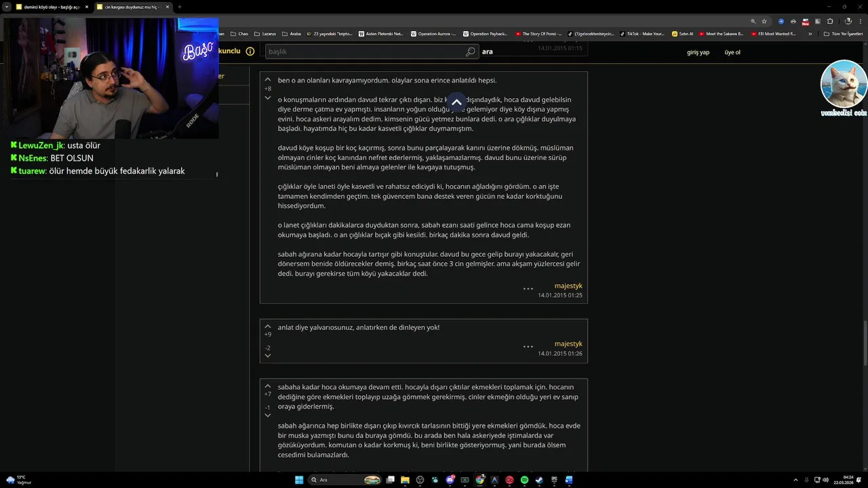Open options dots on 01:26 majestyk post
Viewport: 868px width, 488px height.
528,346
